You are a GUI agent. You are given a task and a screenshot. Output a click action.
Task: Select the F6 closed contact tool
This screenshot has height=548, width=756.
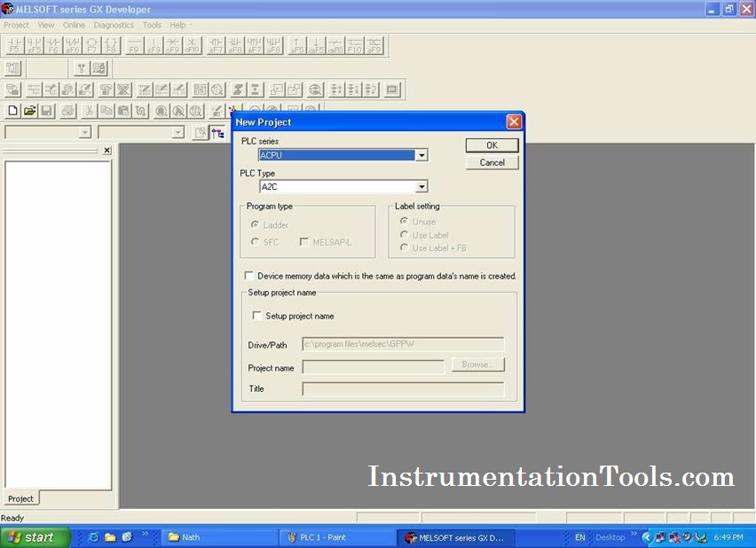tap(53, 45)
